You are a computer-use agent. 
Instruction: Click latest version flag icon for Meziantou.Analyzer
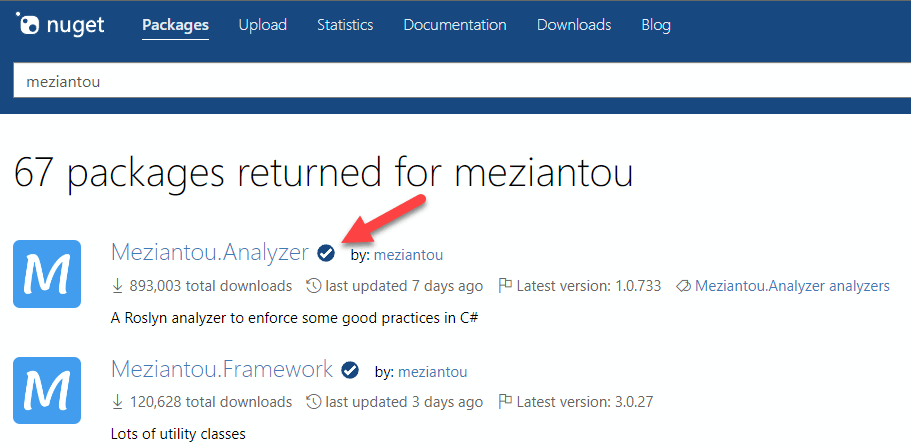pyautogui.click(x=505, y=286)
